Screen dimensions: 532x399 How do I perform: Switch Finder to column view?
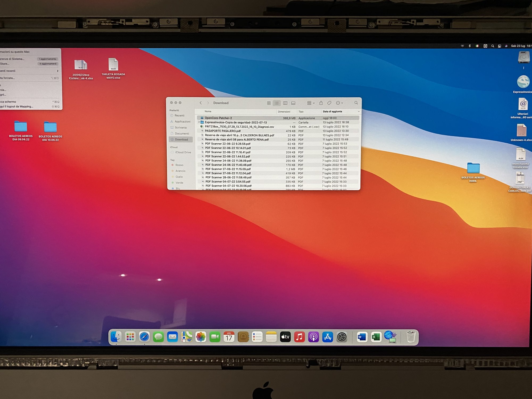click(x=285, y=103)
